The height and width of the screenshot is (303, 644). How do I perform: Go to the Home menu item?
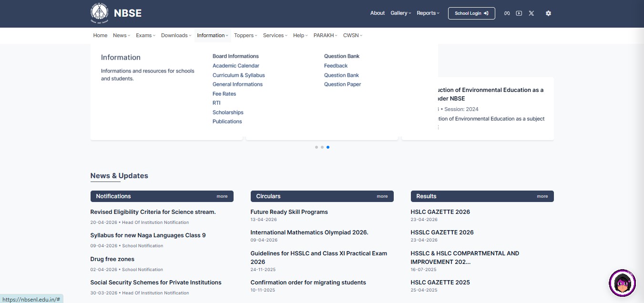100,35
